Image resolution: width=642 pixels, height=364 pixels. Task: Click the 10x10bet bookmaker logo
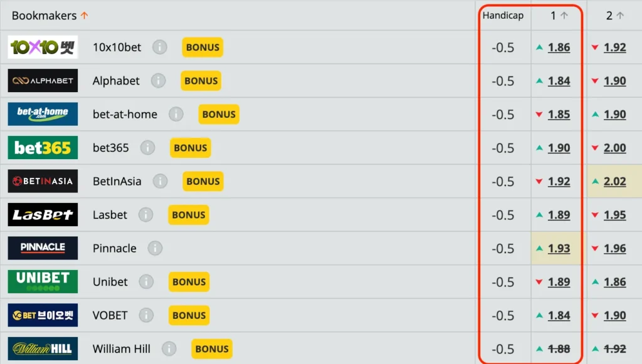pyautogui.click(x=43, y=48)
